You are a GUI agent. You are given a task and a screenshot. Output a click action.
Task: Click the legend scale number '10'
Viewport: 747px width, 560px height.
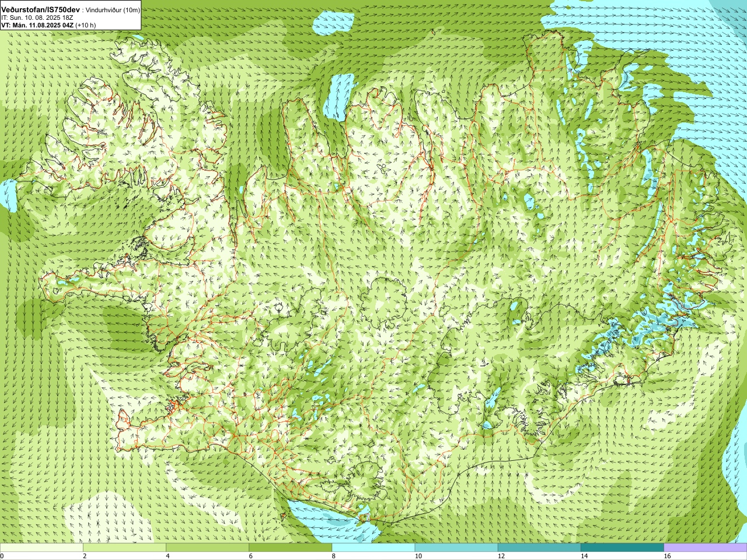tap(418, 556)
